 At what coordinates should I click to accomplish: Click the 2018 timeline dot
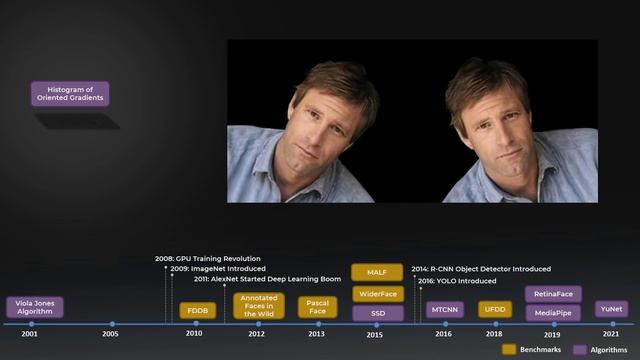pyautogui.click(x=496, y=324)
